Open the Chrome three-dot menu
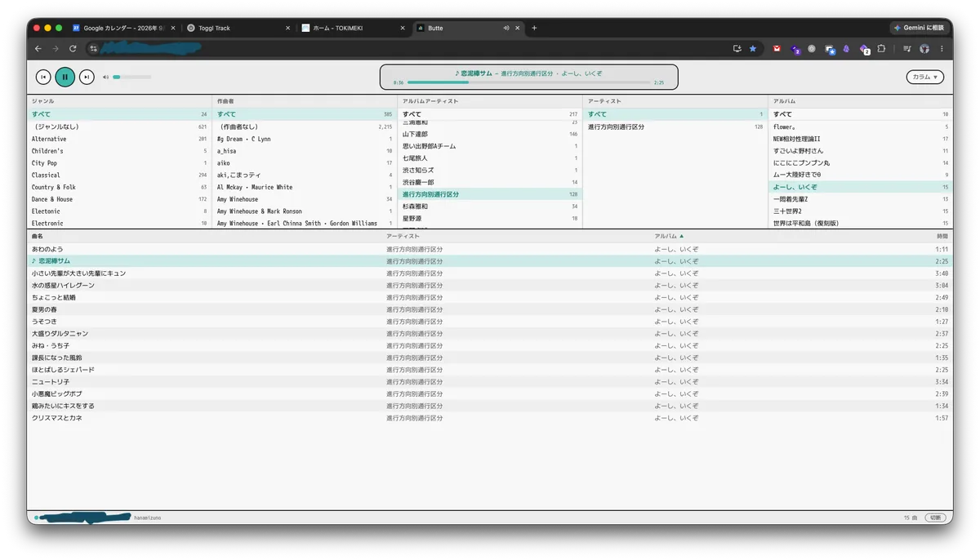This screenshot has width=980, height=560. (941, 49)
